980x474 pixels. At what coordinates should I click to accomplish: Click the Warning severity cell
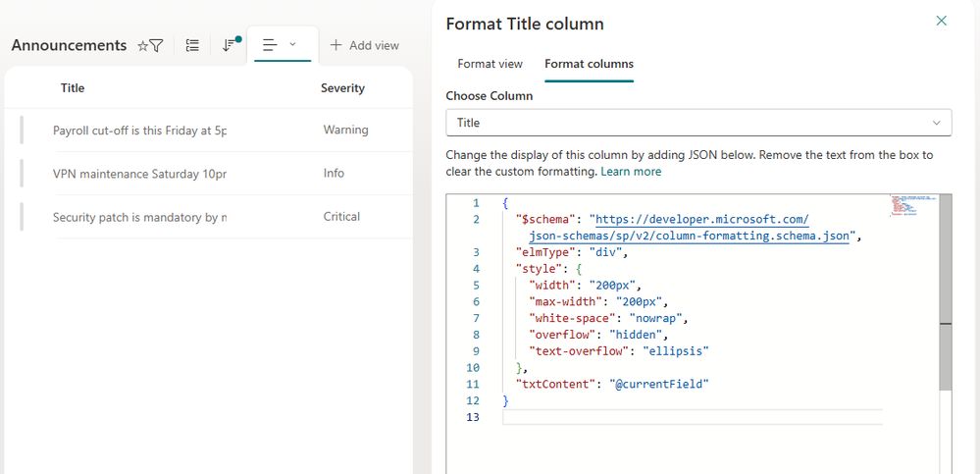pos(345,131)
